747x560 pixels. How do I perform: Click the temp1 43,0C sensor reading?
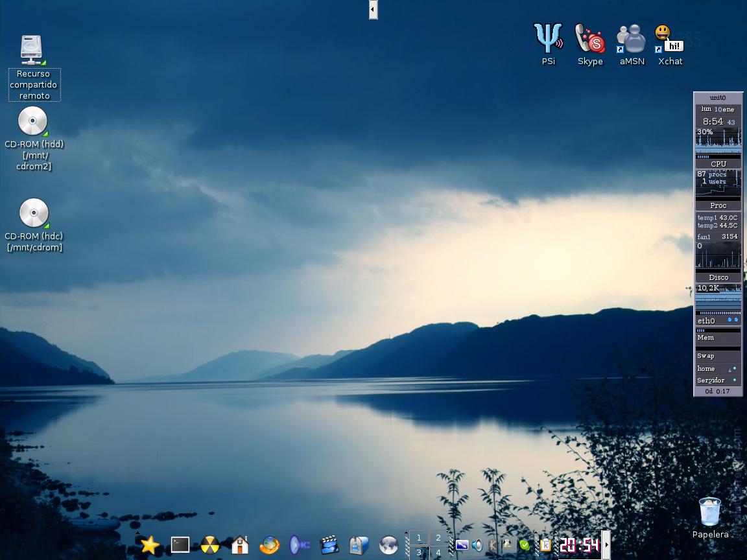(x=717, y=218)
